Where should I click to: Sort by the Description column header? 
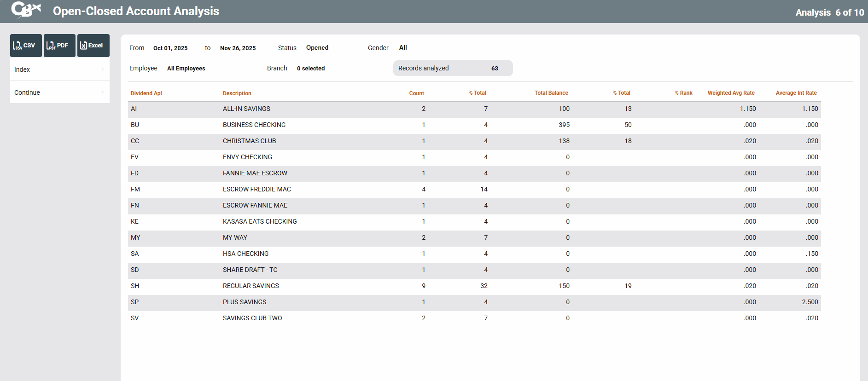click(x=237, y=93)
